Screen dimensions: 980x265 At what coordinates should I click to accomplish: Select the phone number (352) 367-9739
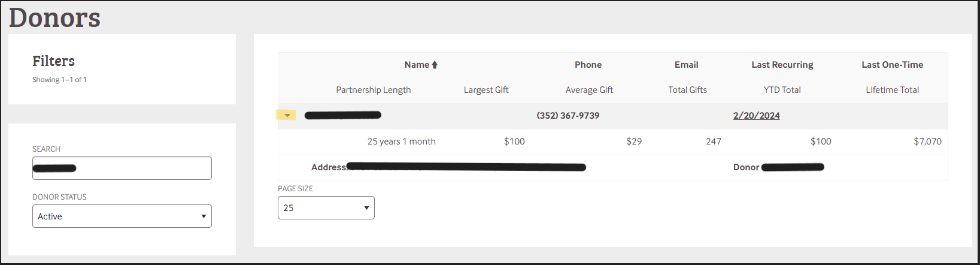click(x=568, y=116)
